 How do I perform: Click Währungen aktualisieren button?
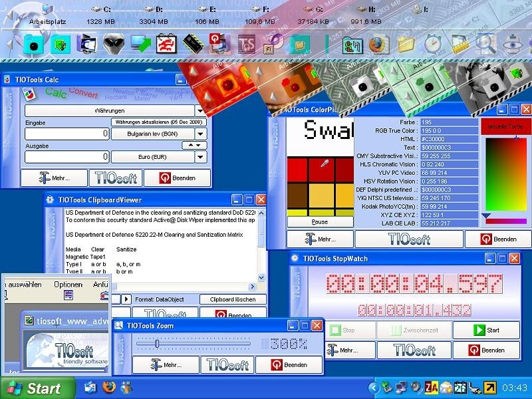point(159,122)
